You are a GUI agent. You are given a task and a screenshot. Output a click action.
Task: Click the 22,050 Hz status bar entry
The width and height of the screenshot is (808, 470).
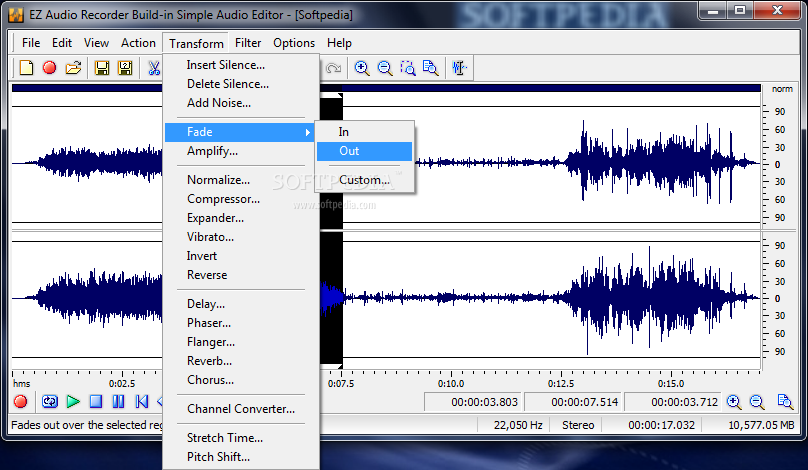tap(512, 425)
